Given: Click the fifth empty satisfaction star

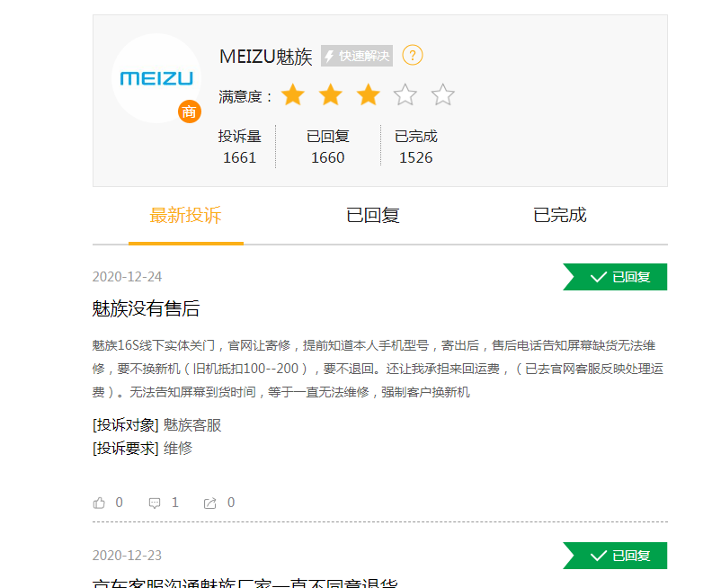Looking at the screenshot, I should (443, 94).
